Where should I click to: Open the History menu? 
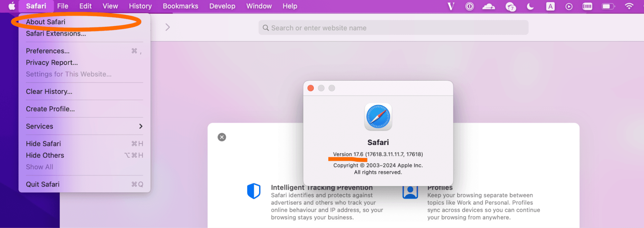[140, 6]
